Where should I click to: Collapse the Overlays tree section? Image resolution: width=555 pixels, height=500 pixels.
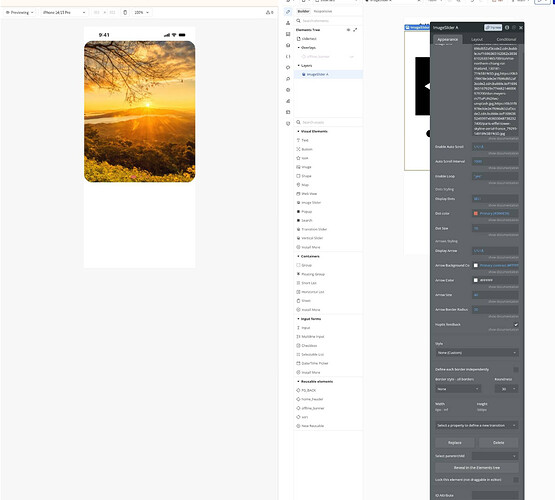(298, 47)
